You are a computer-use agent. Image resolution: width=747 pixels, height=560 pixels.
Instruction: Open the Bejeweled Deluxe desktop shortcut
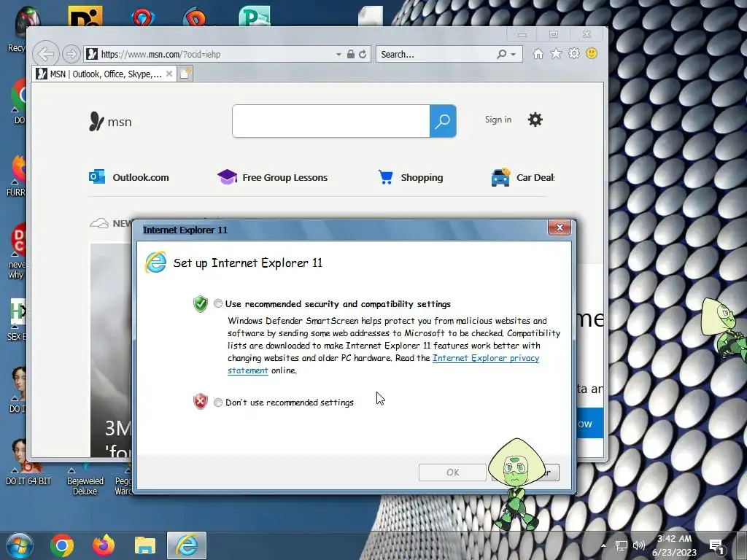(x=85, y=478)
